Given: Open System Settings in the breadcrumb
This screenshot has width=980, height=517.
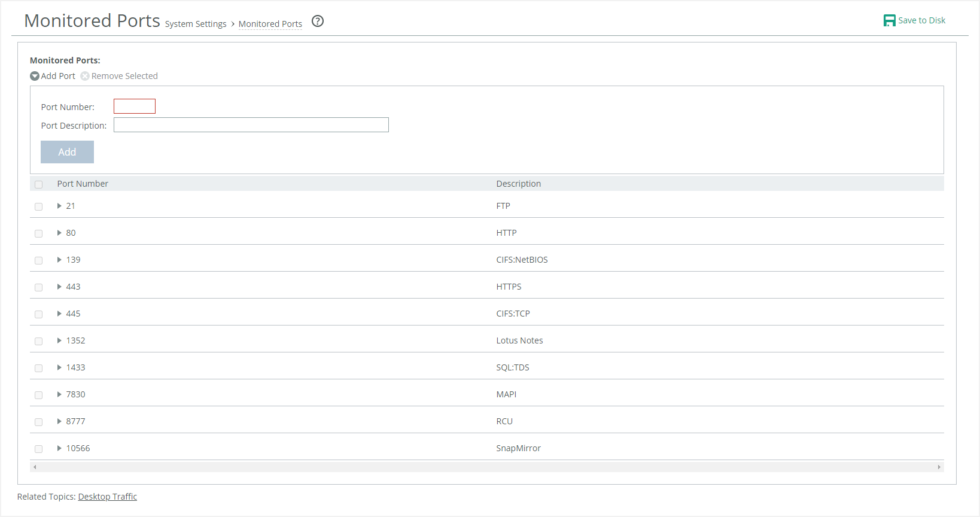Looking at the screenshot, I should point(196,24).
